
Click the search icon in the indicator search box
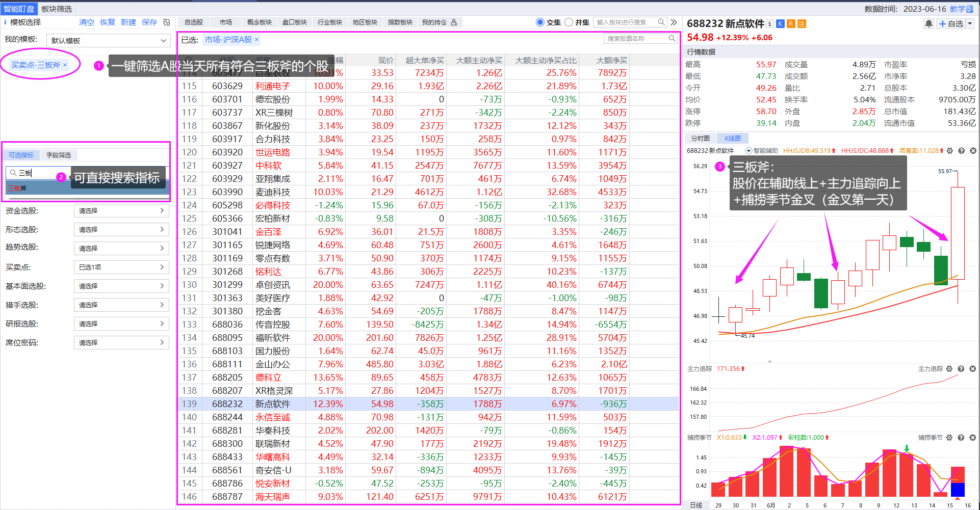click(13, 173)
